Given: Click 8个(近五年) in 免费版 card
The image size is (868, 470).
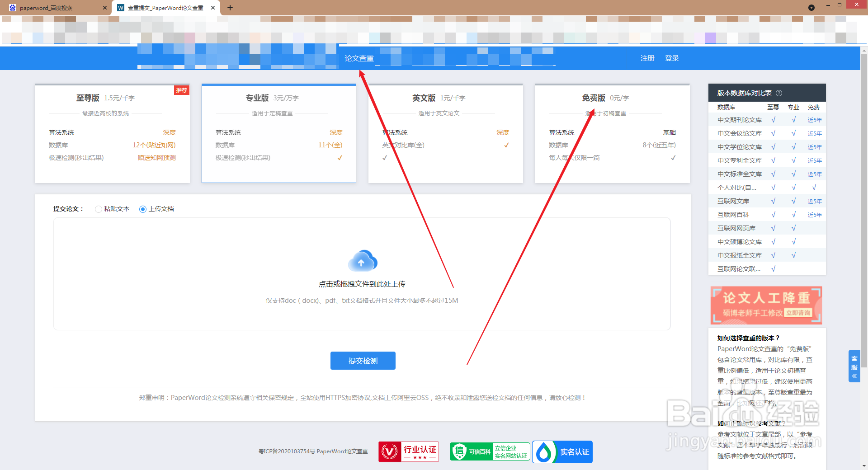Looking at the screenshot, I should [659, 145].
